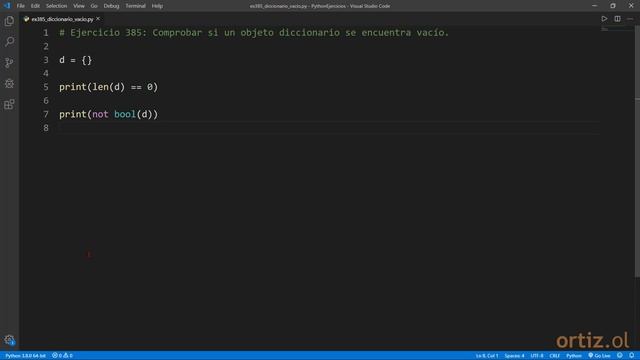Open the Terminal menu
Image resolution: width=640 pixels, height=360 pixels.
(x=135, y=6)
